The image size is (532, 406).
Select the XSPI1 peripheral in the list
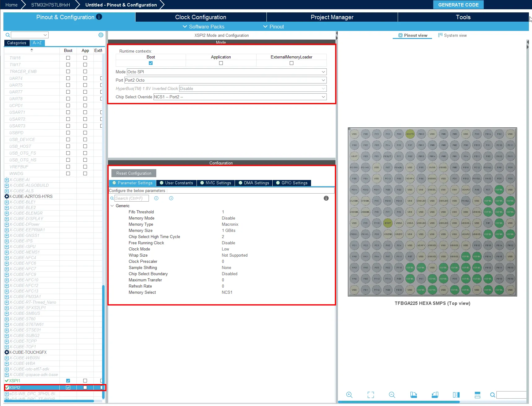[x=15, y=381]
